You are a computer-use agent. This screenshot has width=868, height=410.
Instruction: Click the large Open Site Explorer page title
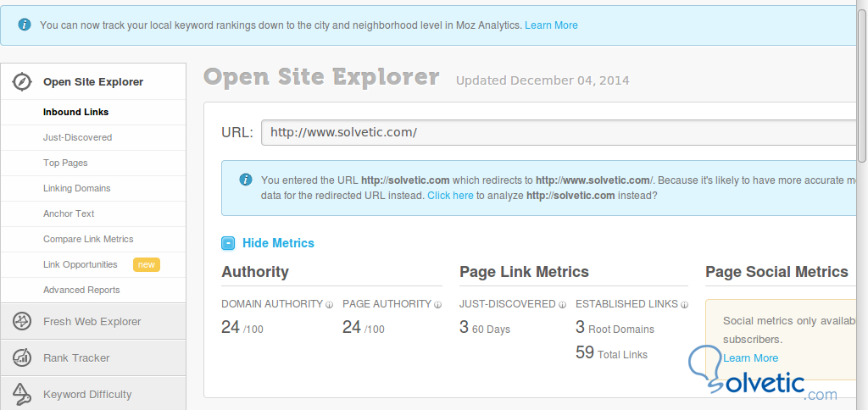coord(321,77)
